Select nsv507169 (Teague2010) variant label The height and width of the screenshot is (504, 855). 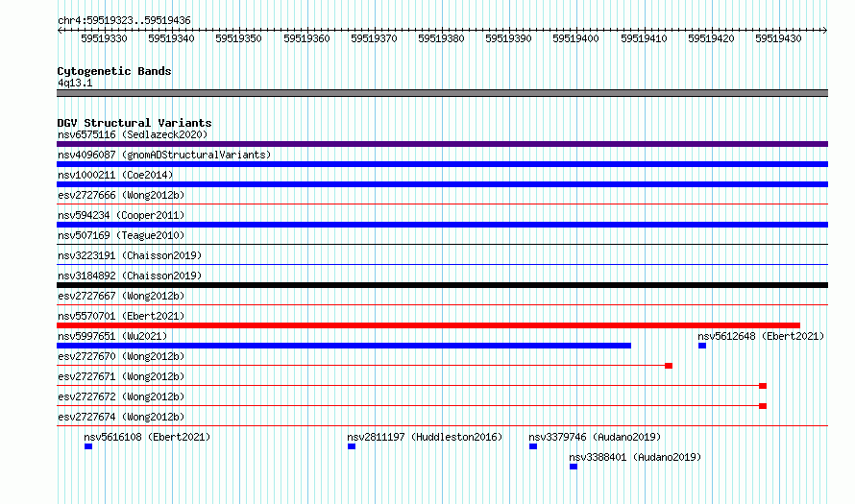[x=121, y=235]
